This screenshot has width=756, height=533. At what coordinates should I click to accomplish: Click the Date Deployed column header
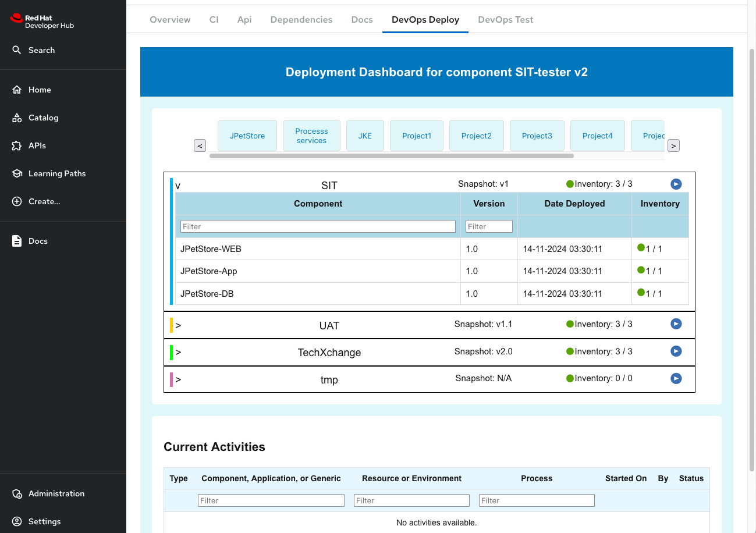coord(574,204)
